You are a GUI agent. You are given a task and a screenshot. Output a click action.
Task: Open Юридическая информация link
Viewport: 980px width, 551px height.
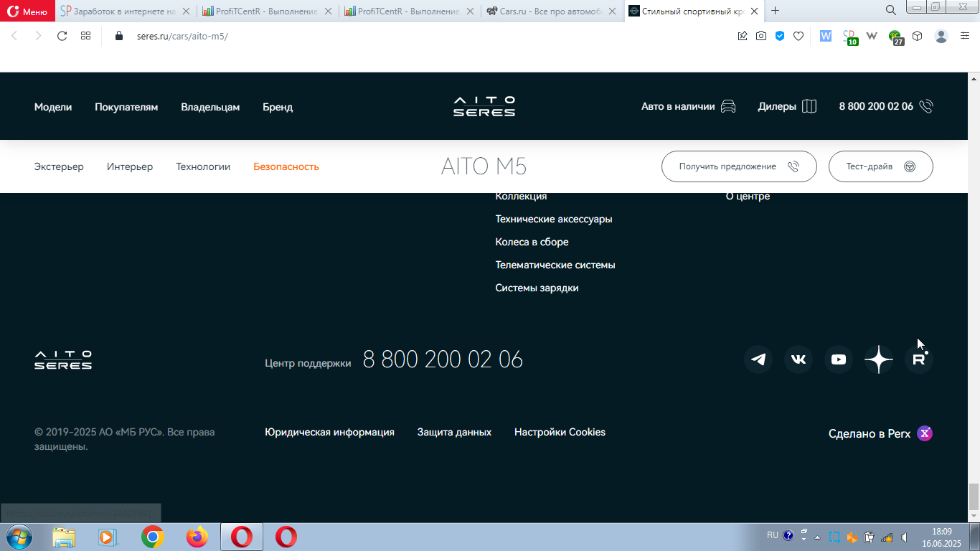(x=329, y=432)
